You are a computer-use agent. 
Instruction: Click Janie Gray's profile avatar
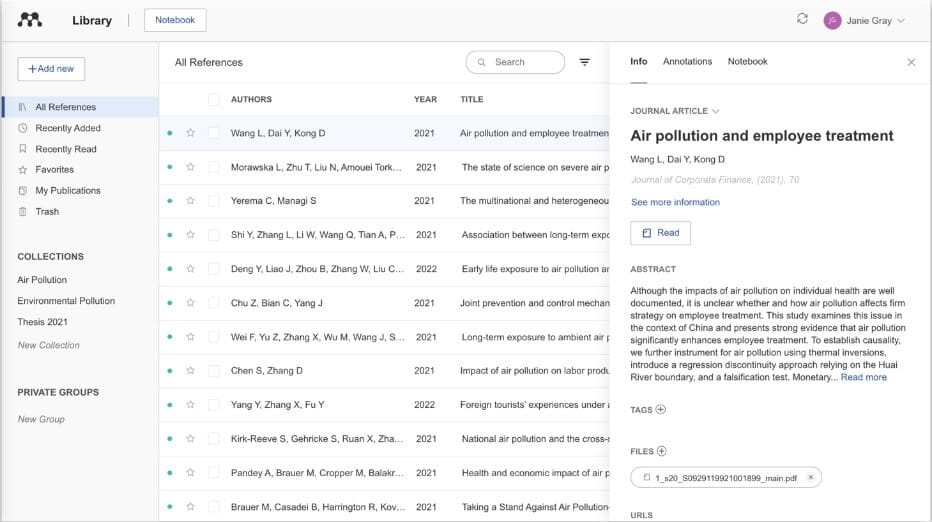pyautogui.click(x=832, y=20)
